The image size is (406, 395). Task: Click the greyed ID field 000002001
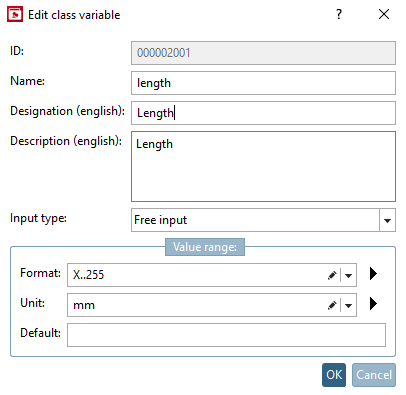(263, 53)
